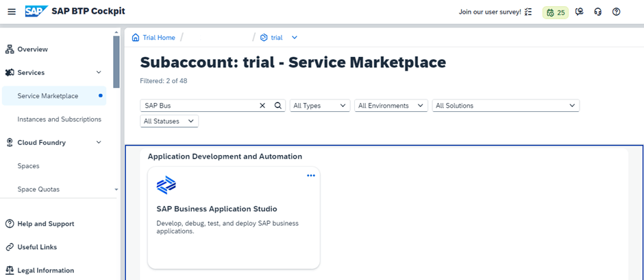Collapse the Cloud Foundry section chevron

[99, 143]
